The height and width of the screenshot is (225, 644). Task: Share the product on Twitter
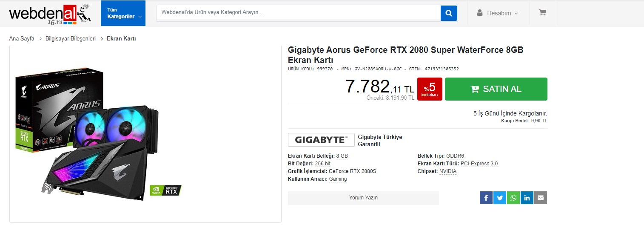click(x=500, y=198)
